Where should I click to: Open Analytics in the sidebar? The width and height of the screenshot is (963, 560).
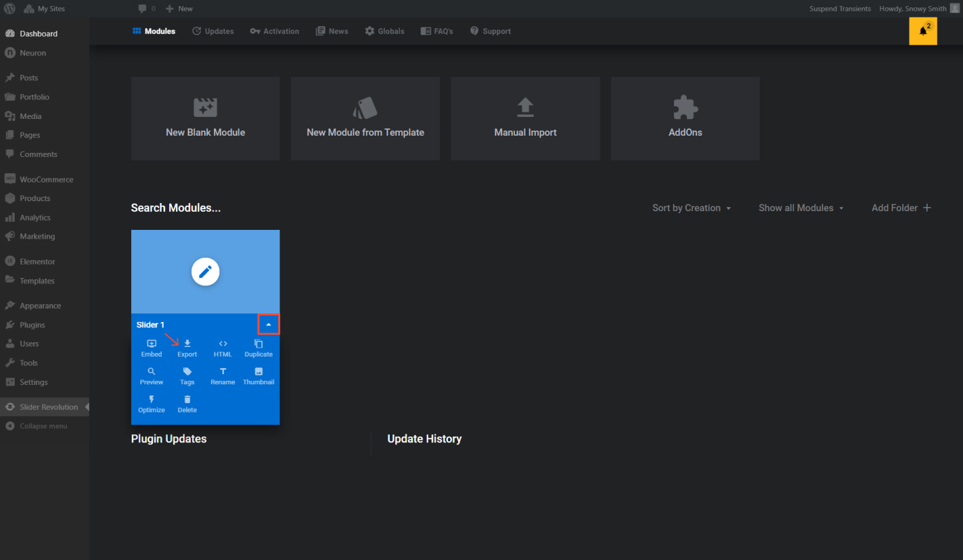[45, 218]
